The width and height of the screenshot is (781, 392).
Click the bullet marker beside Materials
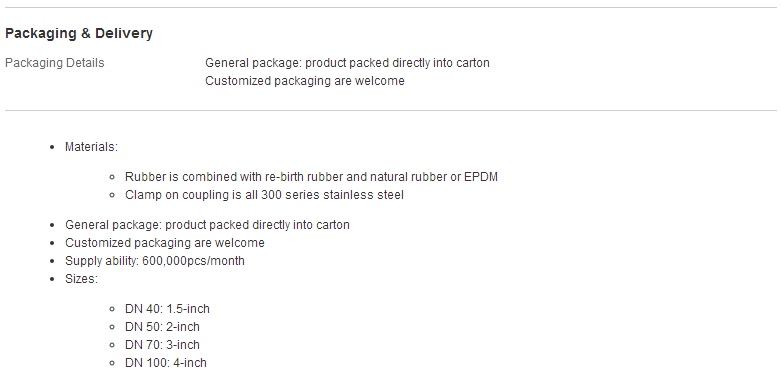point(52,147)
